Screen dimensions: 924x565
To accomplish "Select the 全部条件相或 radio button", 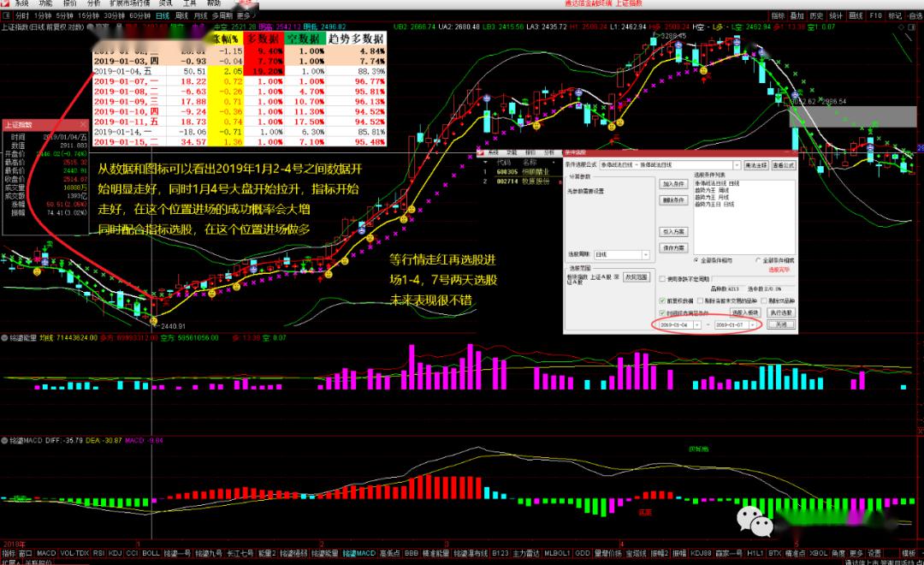I will (x=758, y=259).
